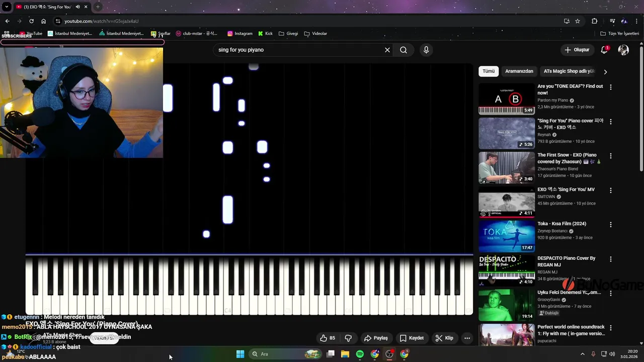The image size is (644, 362).
Task: Open the club-mstar bookmark
Action: pos(197,34)
